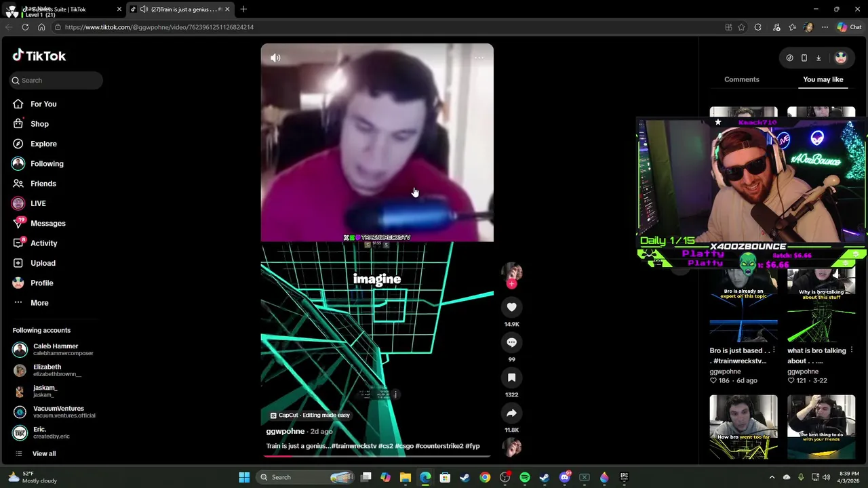The height and width of the screenshot is (488, 868).
Task: Open the video's three-dot options menu
Action: tap(479, 58)
